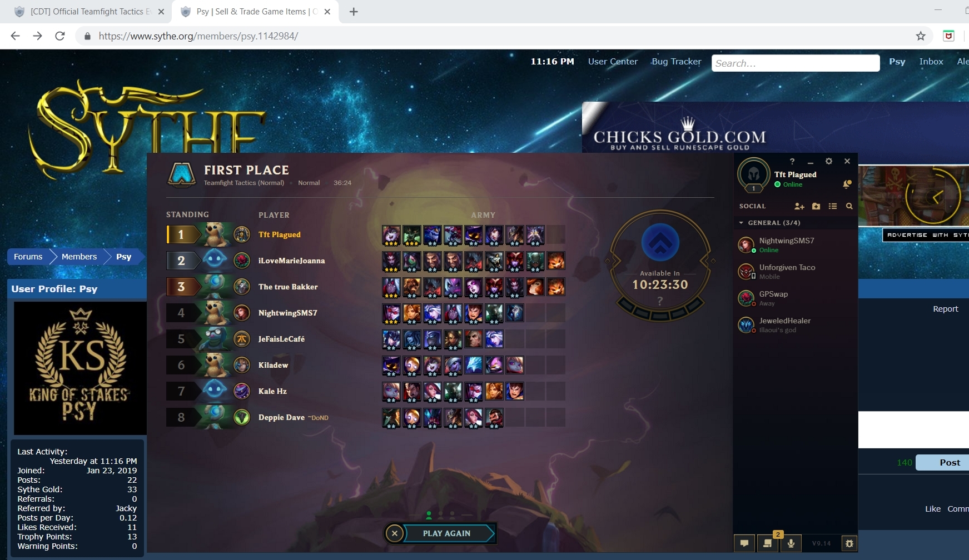The width and height of the screenshot is (969, 560).
Task: Click the Available In 10:23:30 mission orb
Action: (660, 265)
